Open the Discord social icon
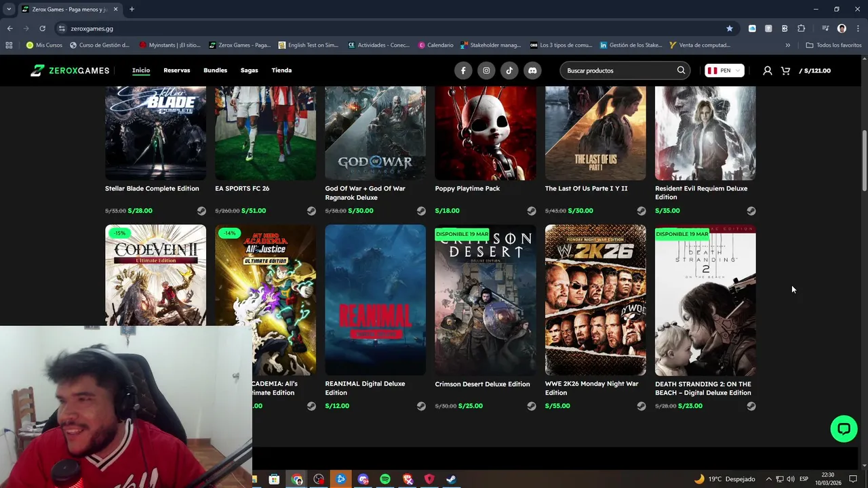The width and height of the screenshot is (868, 488). pos(532,70)
